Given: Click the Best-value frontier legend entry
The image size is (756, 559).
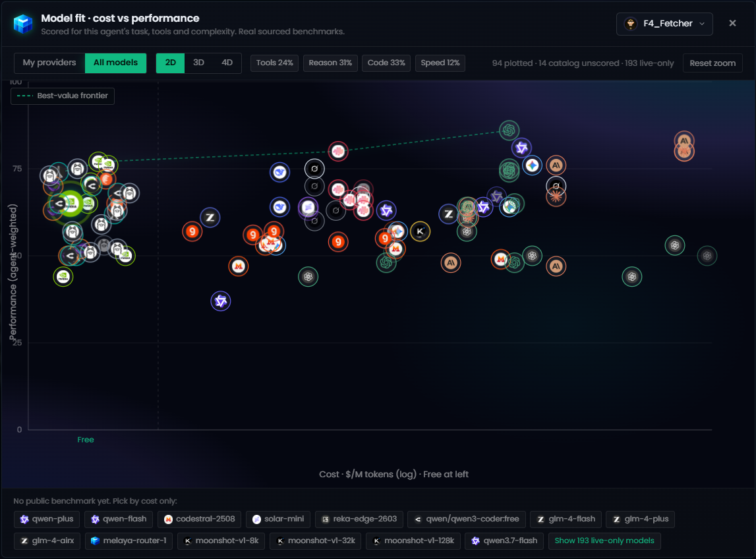Looking at the screenshot, I should click(x=63, y=96).
